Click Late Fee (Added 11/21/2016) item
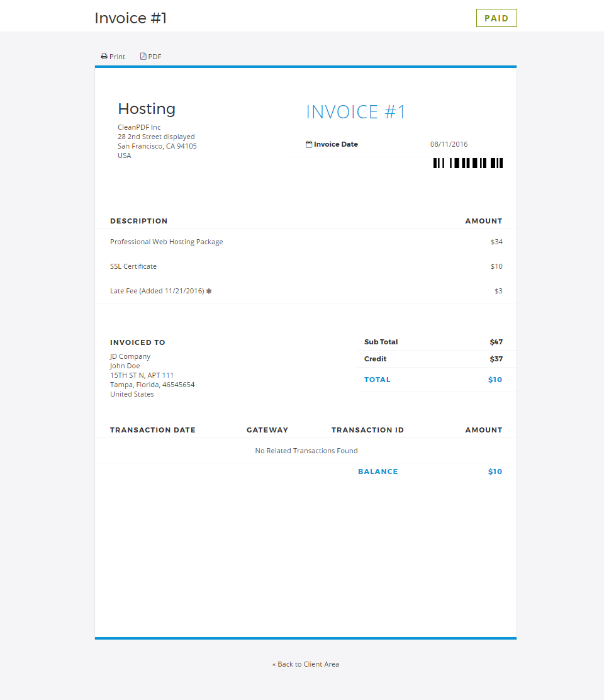Viewport: 604px width, 700px height. click(x=157, y=291)
